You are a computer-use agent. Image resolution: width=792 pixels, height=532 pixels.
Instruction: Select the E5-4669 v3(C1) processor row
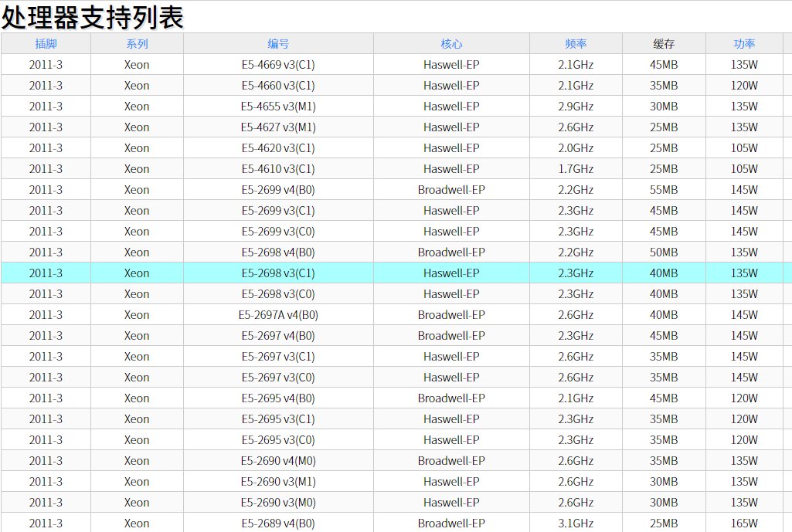tap(278, 64)
